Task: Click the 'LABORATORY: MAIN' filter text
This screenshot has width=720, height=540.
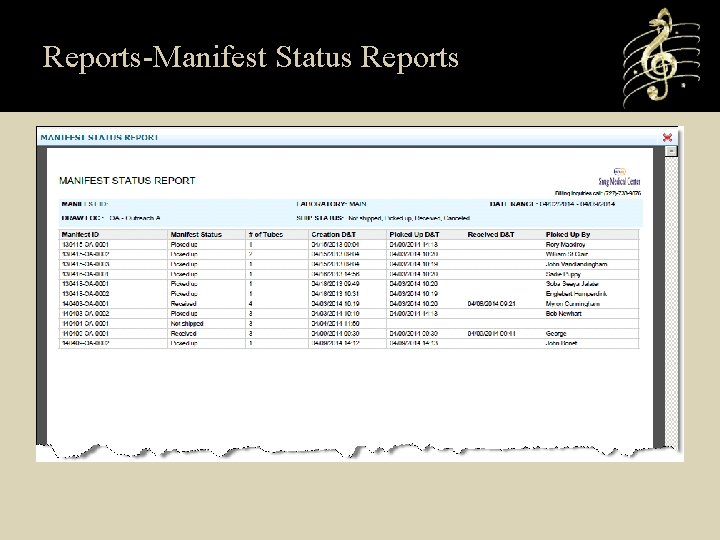Action: tap(332, 203)
